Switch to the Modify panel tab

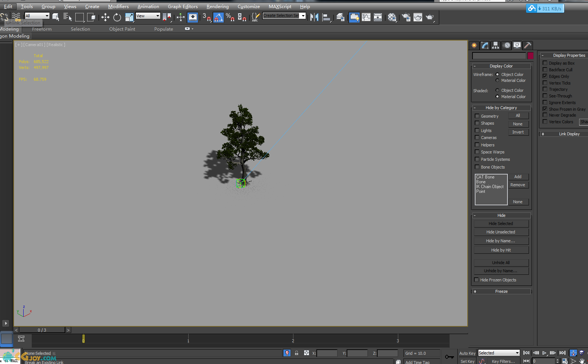pos(485,45)
